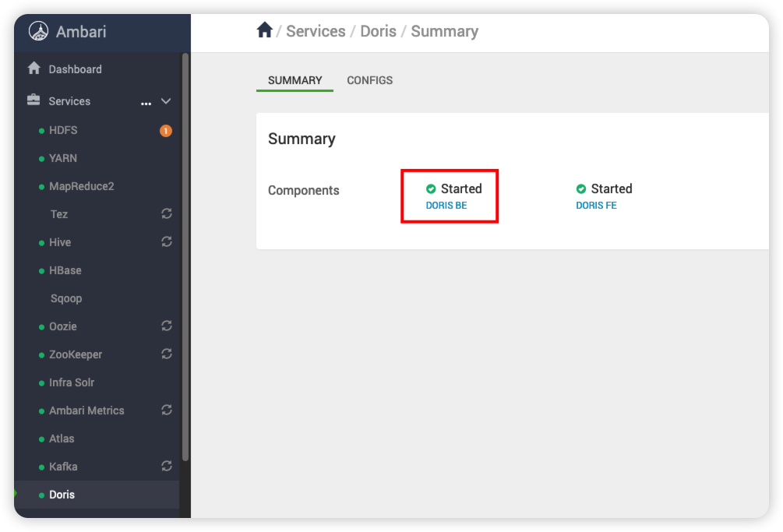Click the HDFS orange alert badge
Image resolution: width=783 pixels, height=532 pixels.
(166, 131)
